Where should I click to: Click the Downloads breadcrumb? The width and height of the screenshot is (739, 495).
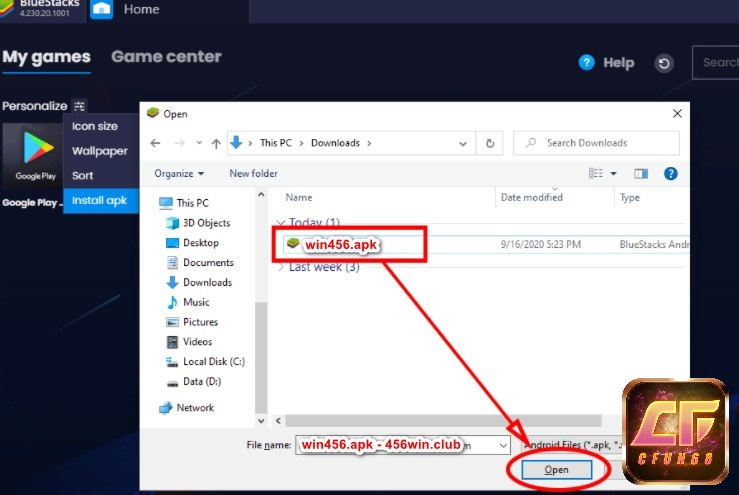[335, 143]
